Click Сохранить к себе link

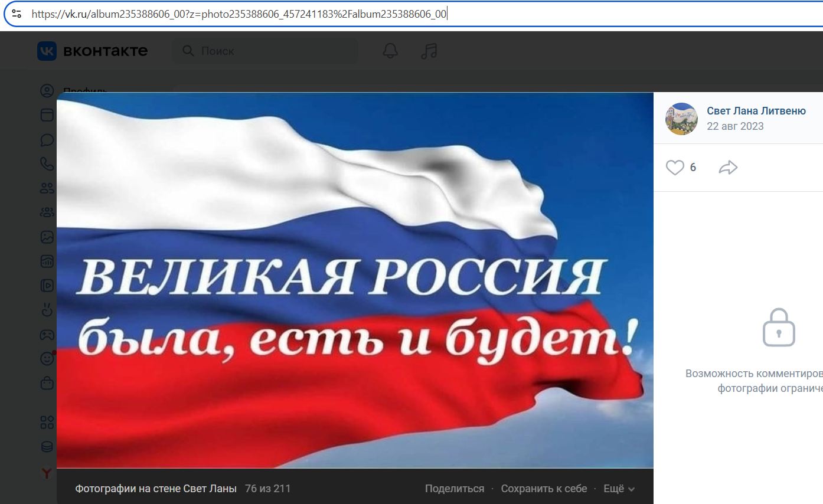pyautogui.click(x=544, y=489)
